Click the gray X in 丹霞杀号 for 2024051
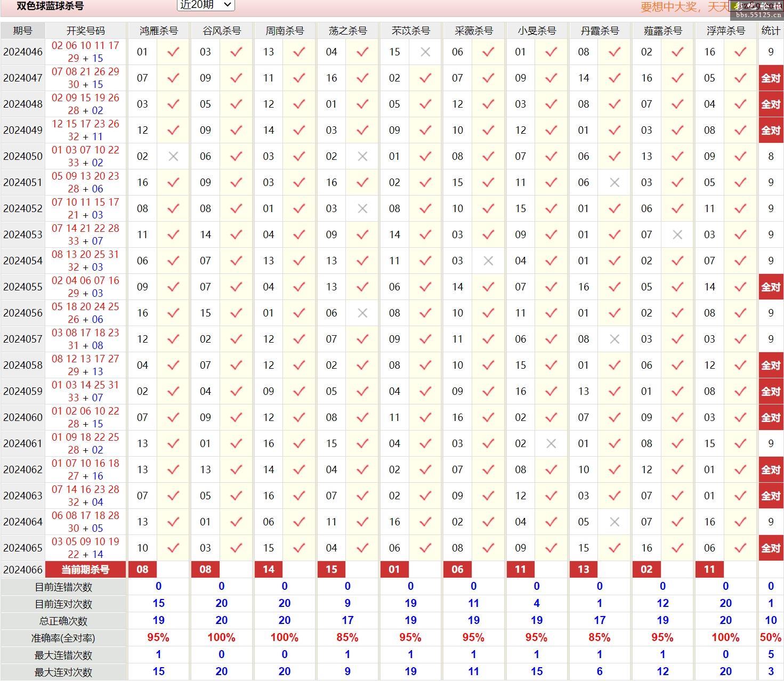This screenshot has width=784, height=681. pos(615,183)
